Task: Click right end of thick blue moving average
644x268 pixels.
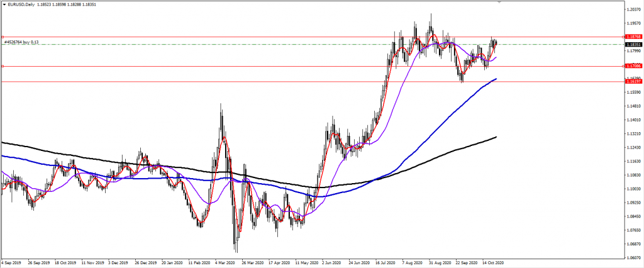Action: [497, 79]
